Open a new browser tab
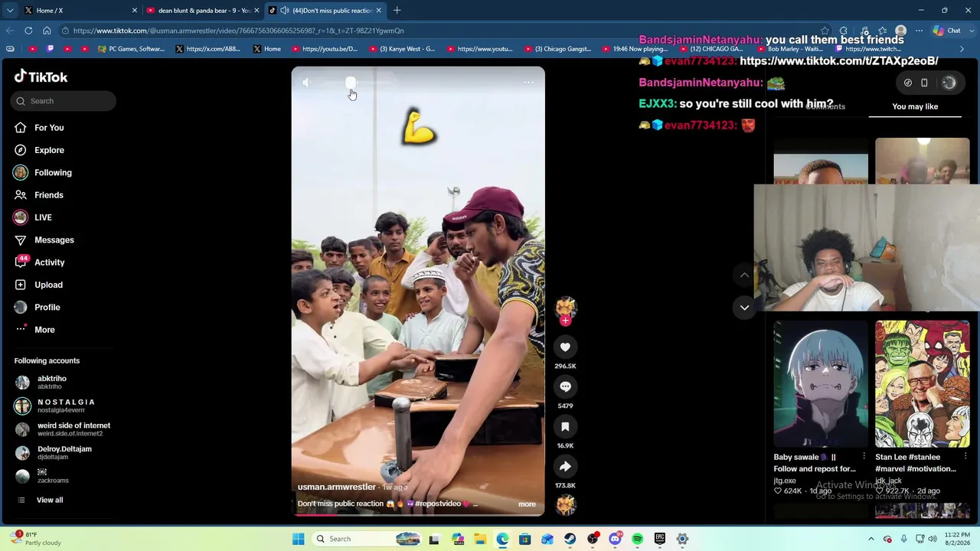The height and width of the screenshot is (551, 980). [x=397, y=11]
